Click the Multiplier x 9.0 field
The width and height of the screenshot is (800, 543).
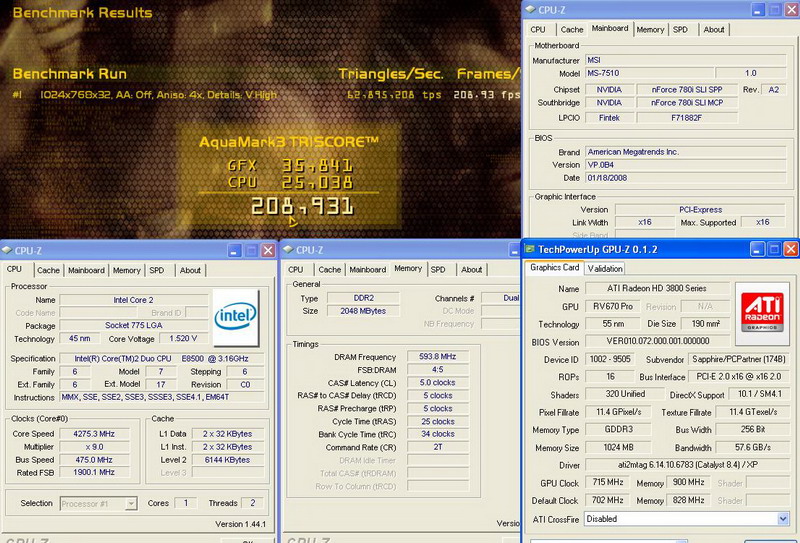click(x=94, y=447)
